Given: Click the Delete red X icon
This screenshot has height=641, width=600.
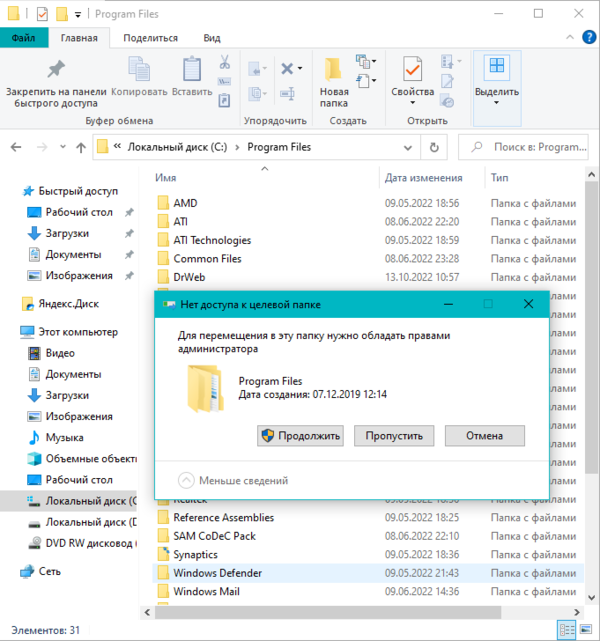Looking at the screenshot, I should pos(288,69).
